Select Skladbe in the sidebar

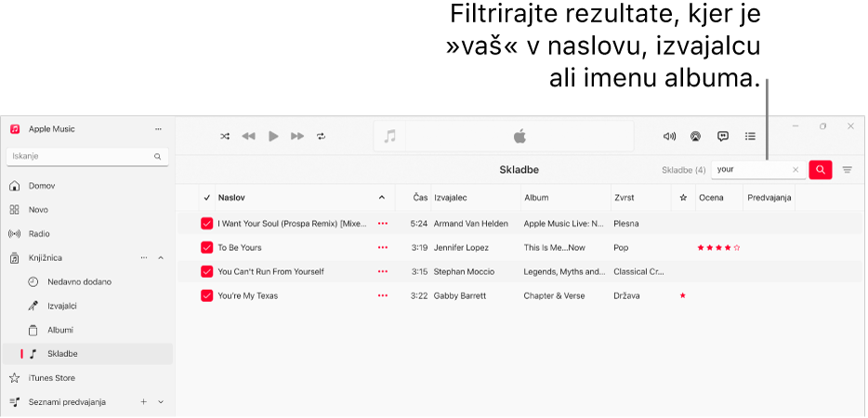click(87, 354)
